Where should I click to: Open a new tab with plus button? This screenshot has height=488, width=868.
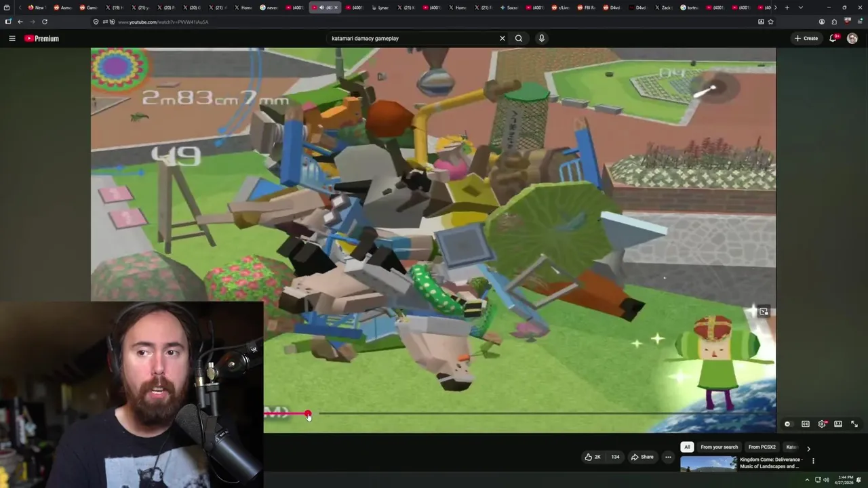pyautogui.click(x=787, y=7)
